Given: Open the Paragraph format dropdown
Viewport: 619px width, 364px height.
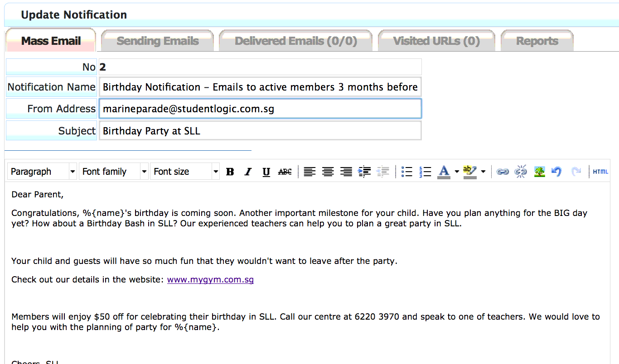Looking at the screenshot, I should (x=42, y=172).
